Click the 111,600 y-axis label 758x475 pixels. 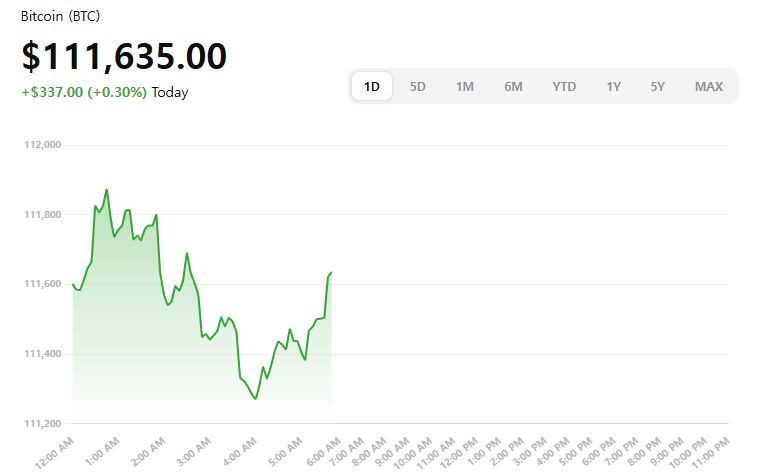42,285
